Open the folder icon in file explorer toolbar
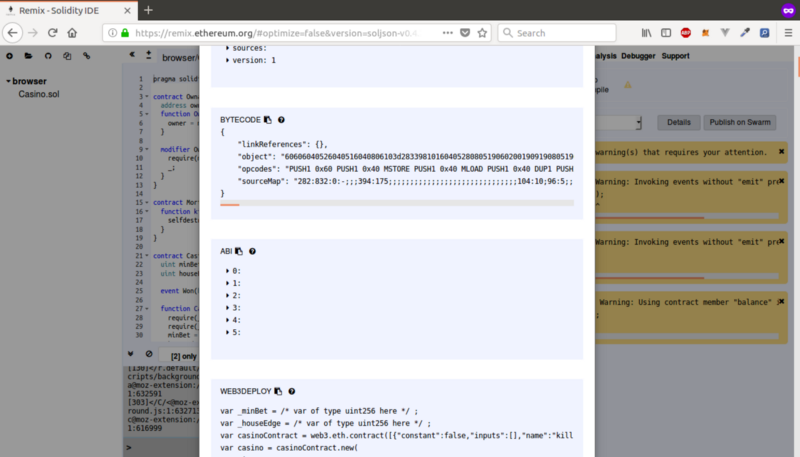 tap(28, 56)
